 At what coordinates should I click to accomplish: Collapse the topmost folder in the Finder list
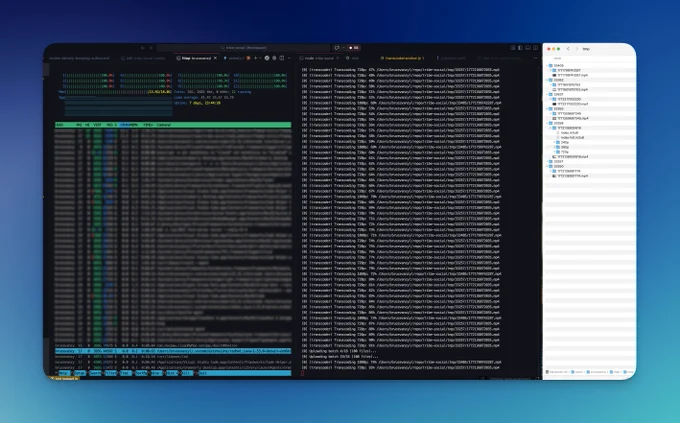[547, 66]
